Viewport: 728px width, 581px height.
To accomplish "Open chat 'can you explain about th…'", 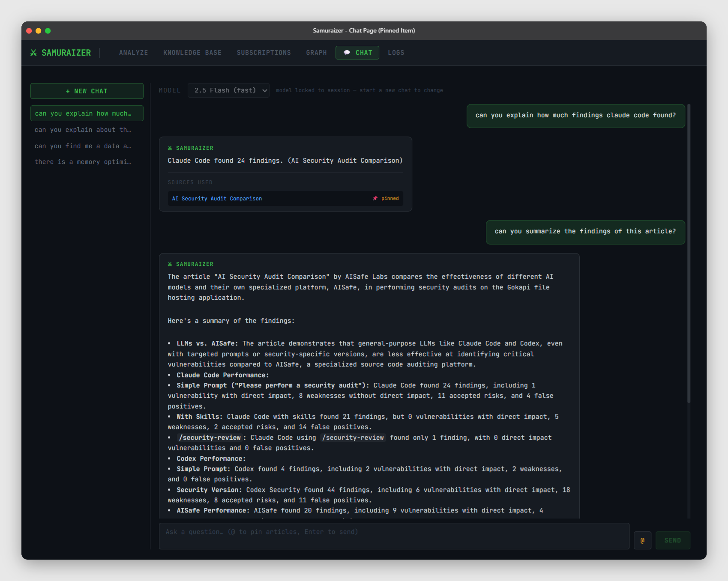I will [x=87, y=130].
